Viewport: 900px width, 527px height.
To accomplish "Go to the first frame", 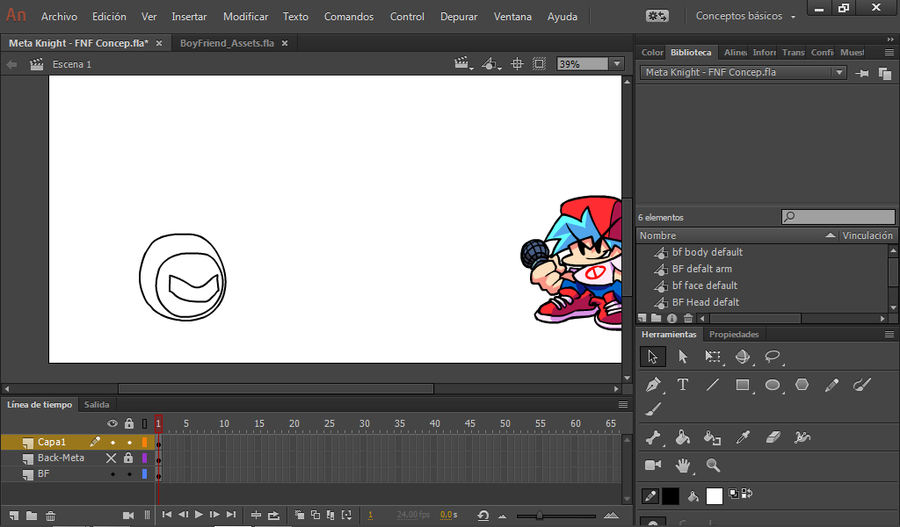I will [x=167, y=515].
